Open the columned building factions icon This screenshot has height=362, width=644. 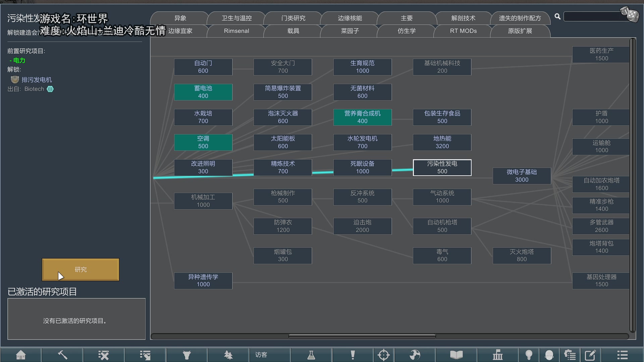(x=498, y=355)
